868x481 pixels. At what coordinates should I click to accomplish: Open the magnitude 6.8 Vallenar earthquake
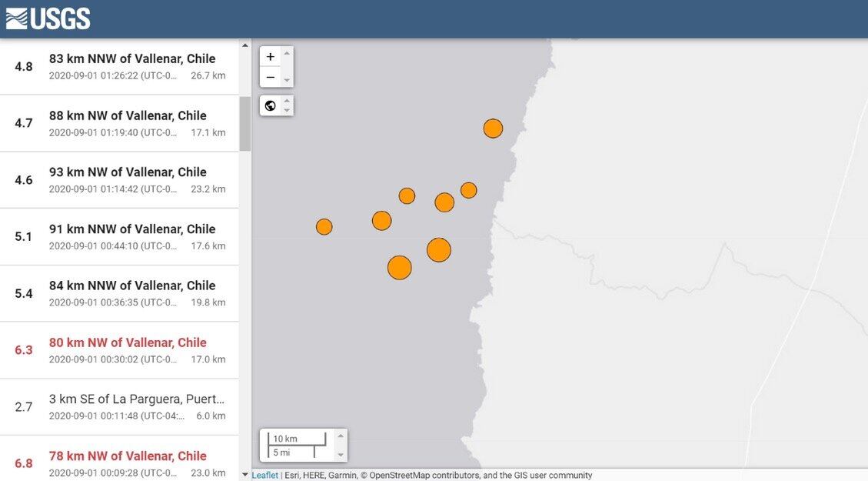click(128, 456)
